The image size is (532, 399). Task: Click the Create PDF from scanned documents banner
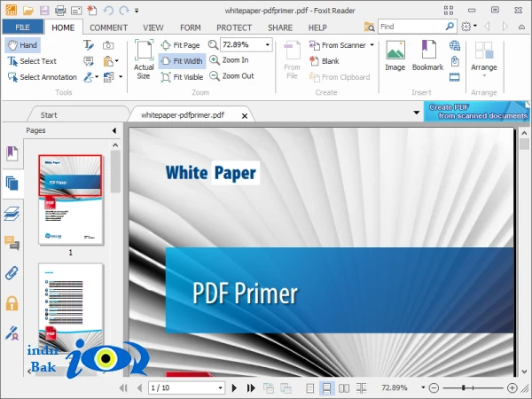[x=476, y=112]
